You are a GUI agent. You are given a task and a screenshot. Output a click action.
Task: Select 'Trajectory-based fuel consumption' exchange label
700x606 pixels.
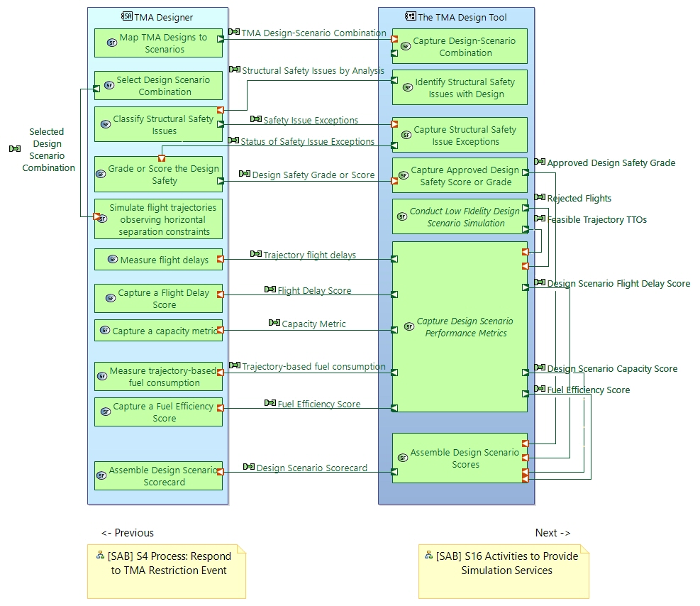point(313,367)
